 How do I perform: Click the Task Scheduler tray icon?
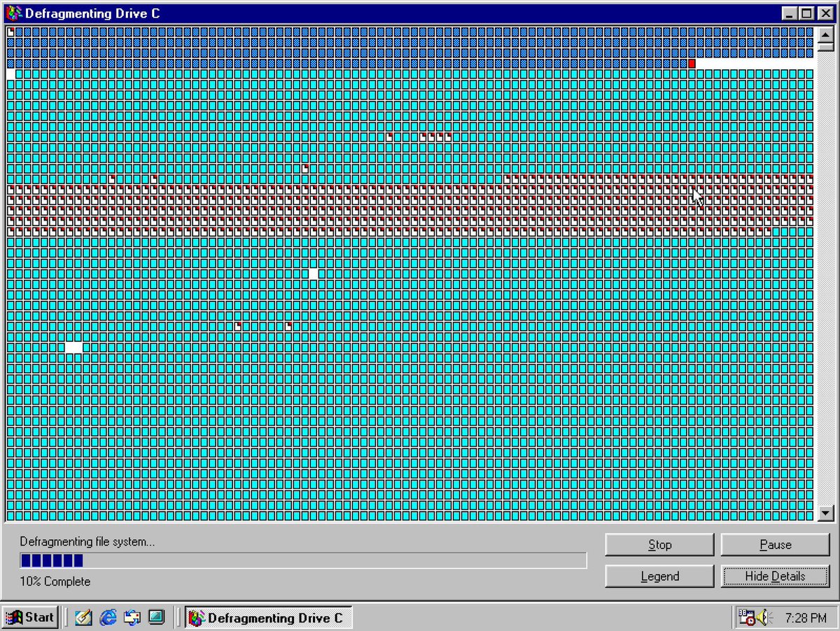[746, 618]
